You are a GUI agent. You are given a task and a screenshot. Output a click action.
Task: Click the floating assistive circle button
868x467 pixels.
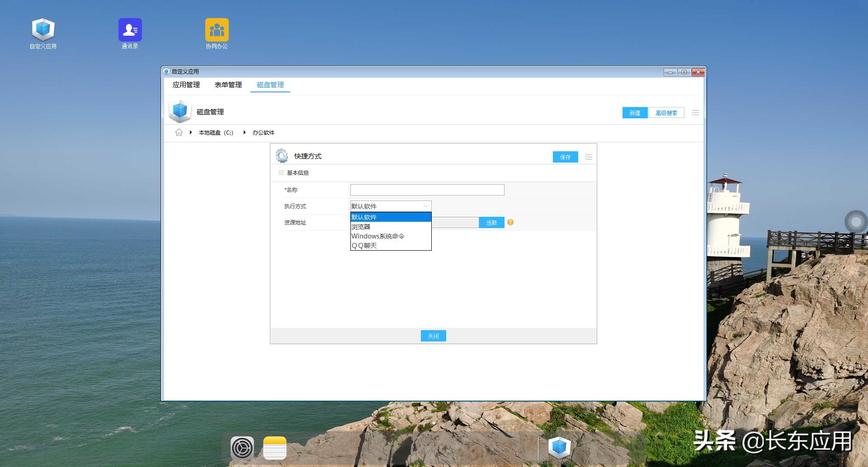coord(856,222)
